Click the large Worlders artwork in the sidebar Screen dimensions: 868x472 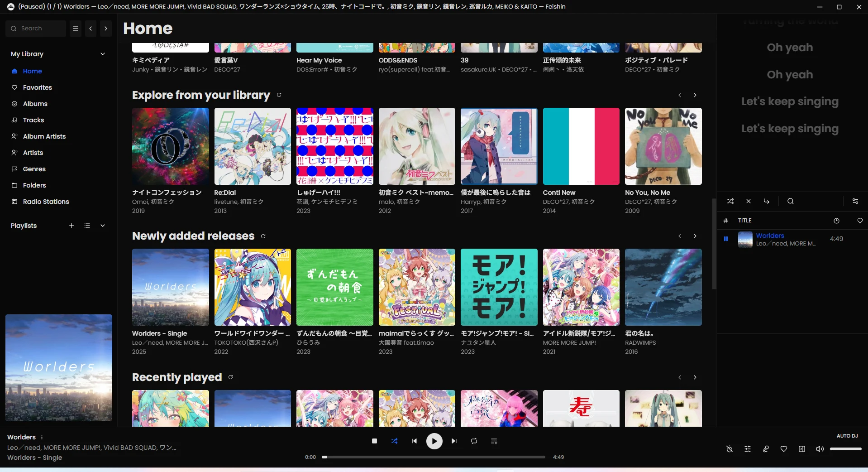tap(59, 368)
